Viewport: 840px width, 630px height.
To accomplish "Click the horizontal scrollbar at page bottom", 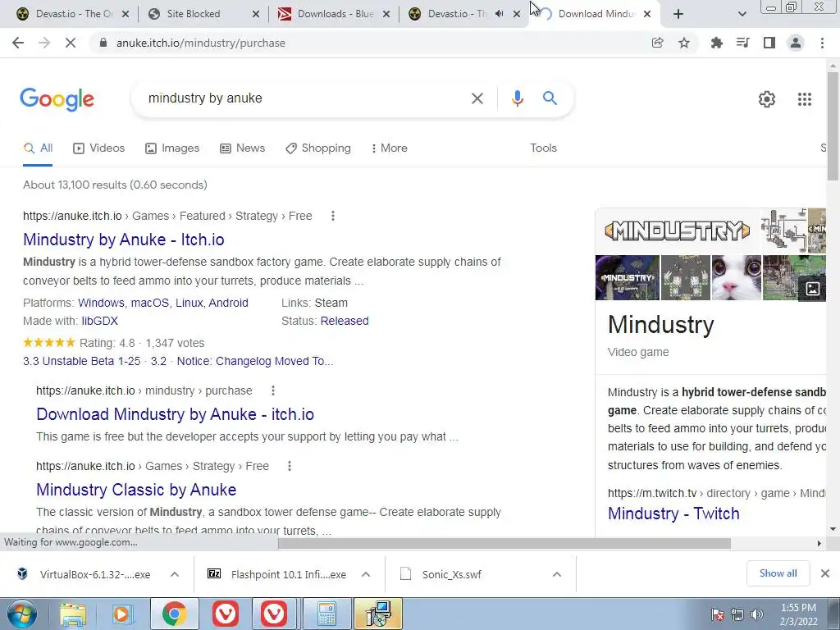I will click(504, 543).
